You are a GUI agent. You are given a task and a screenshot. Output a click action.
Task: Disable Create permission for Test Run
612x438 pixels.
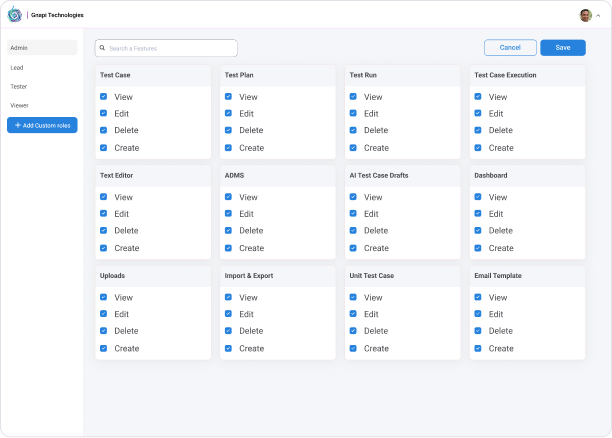(353, 148)
